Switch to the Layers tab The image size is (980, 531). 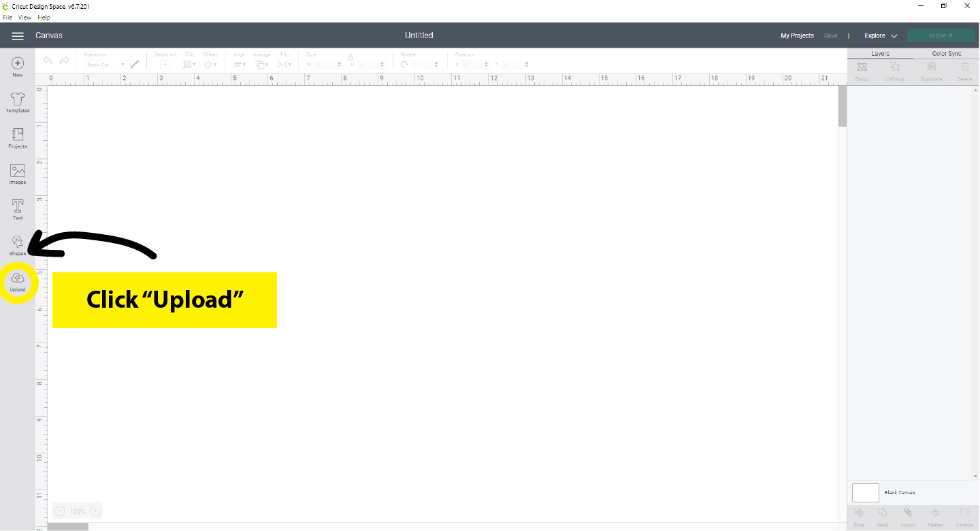(x=880, y=54)
